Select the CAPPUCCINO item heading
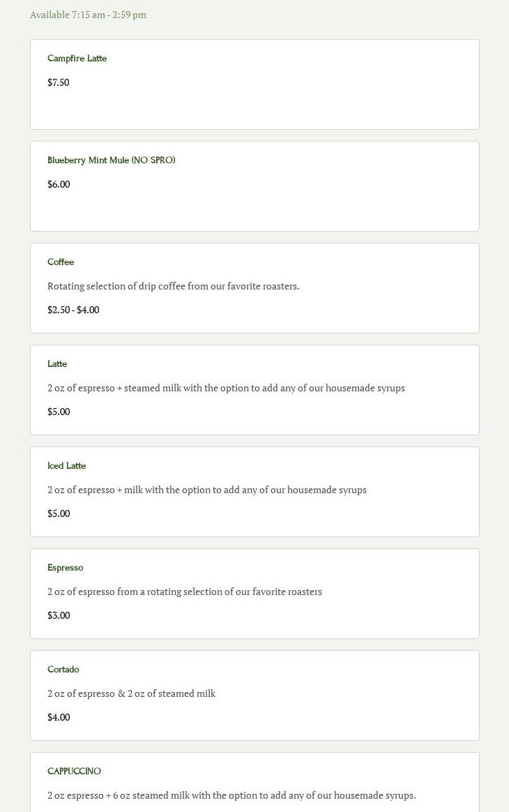This screenshot has height=812, width=509. 74,772
